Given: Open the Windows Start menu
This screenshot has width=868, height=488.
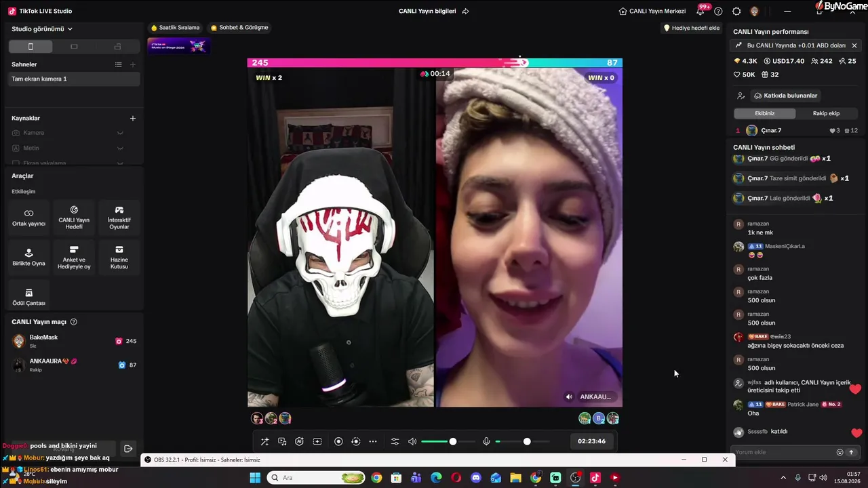Looking at the screenshot, I should point(255,478).
